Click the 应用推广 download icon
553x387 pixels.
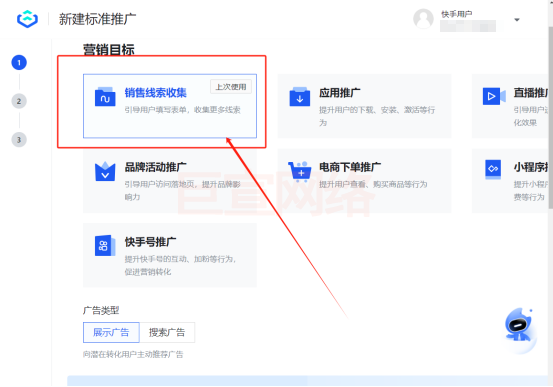coord(300,97)
